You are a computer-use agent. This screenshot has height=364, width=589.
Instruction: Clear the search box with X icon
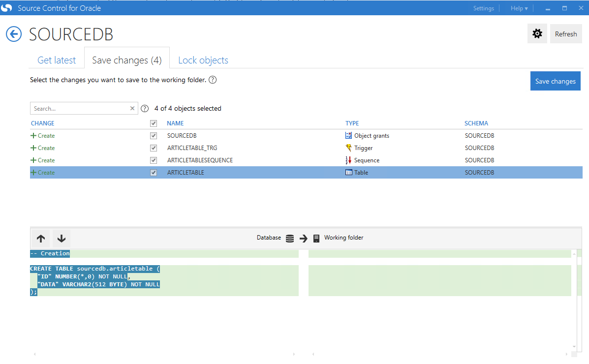coord(132,109)
